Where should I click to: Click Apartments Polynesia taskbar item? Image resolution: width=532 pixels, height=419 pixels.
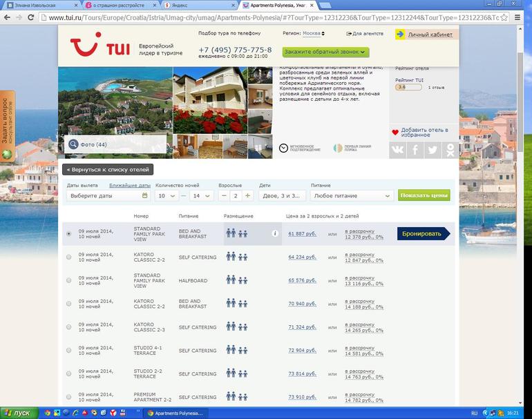[x=175, y=413]
